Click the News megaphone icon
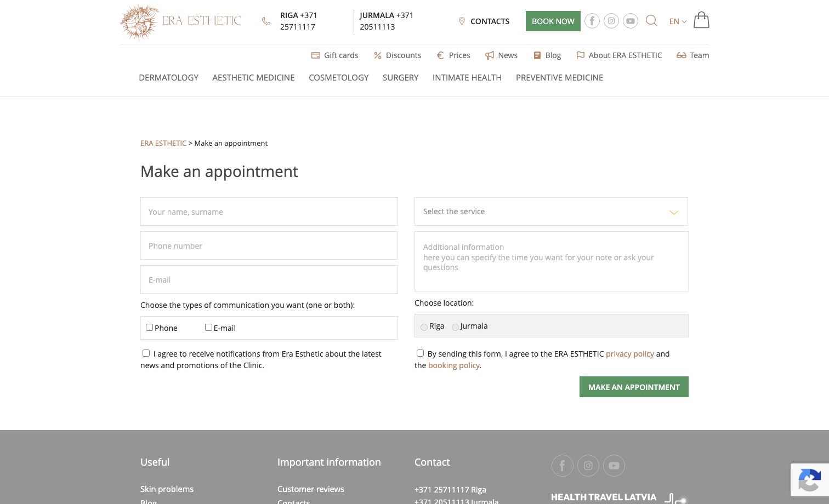This screenshot has width=829, height=504. click(490, 55)
